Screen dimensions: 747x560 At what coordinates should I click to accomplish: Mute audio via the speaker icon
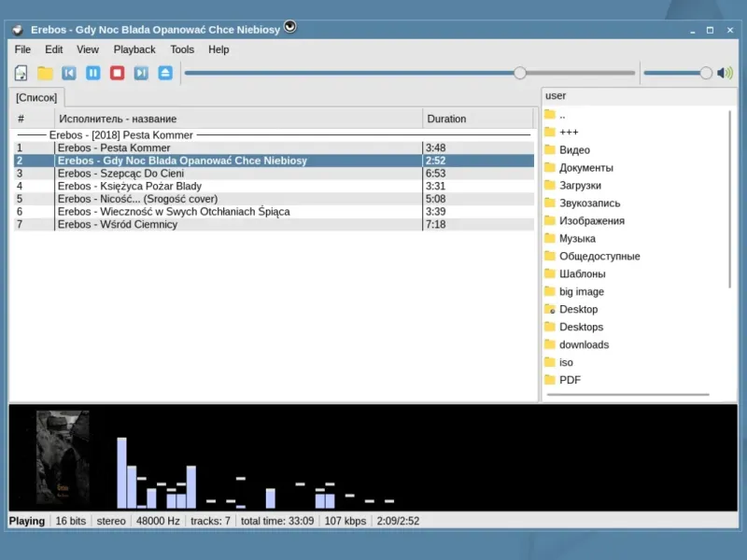726,73
